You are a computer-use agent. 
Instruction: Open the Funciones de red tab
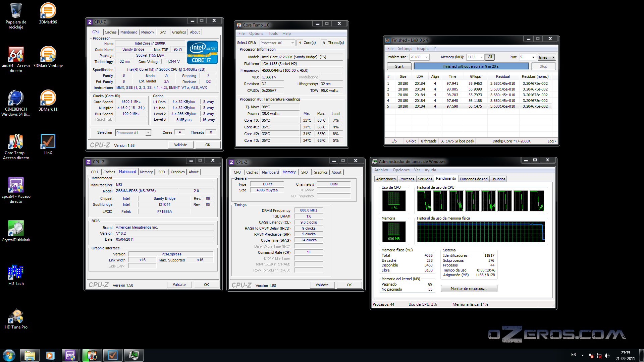474,179
